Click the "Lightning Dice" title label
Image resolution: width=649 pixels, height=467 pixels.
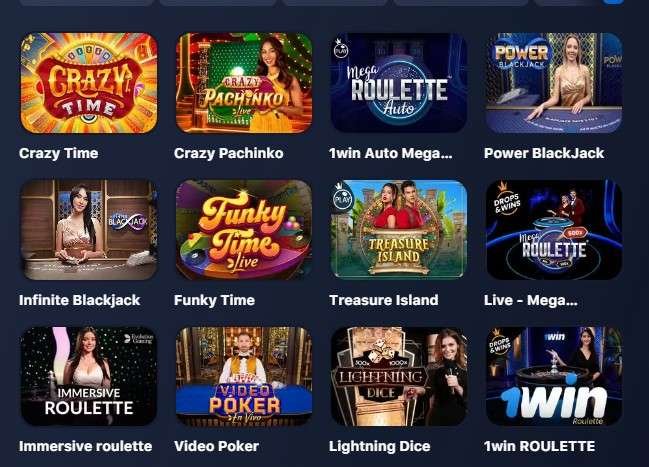(x=380, y=446)
